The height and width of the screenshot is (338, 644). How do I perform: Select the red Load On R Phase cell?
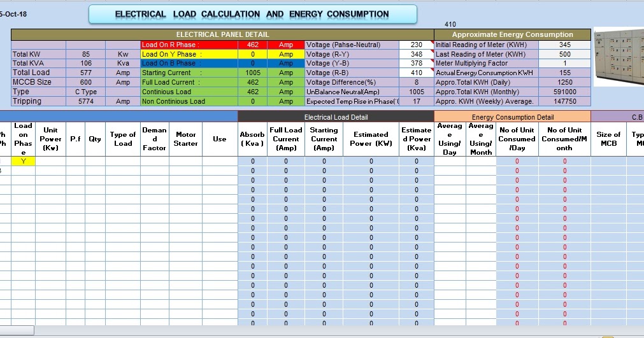pos(189,45)
